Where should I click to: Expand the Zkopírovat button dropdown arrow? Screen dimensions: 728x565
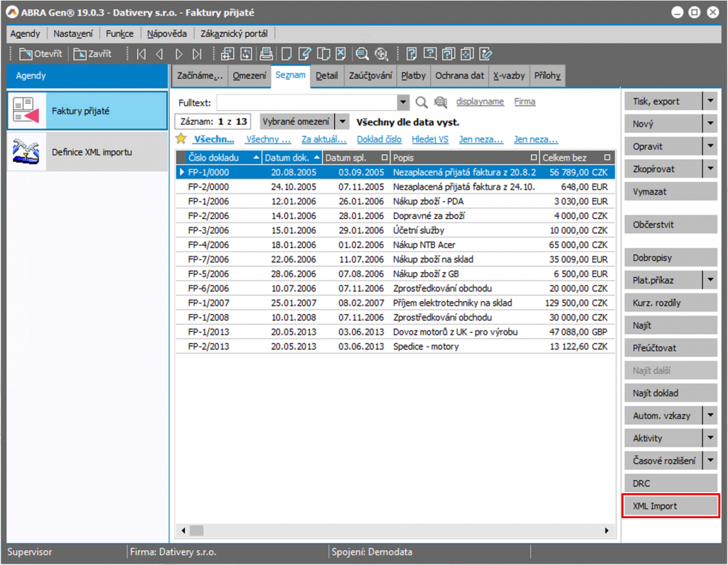coord(710,169)
